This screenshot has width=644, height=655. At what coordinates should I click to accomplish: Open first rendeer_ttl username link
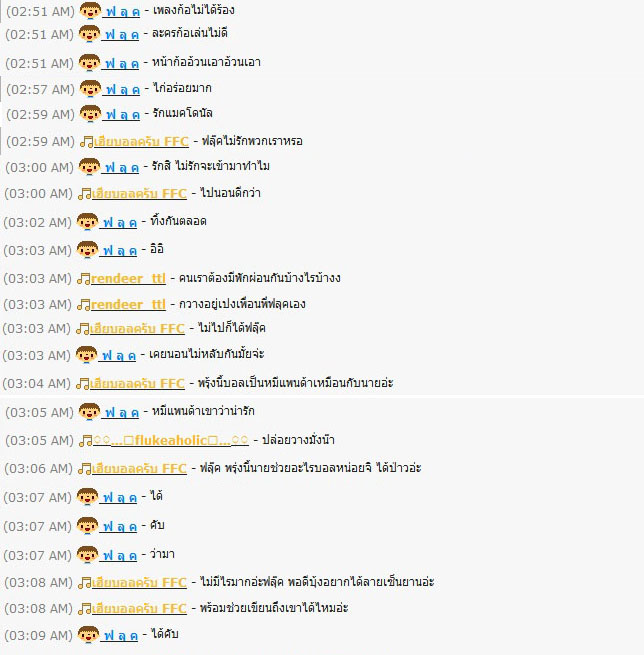(128, 278)
